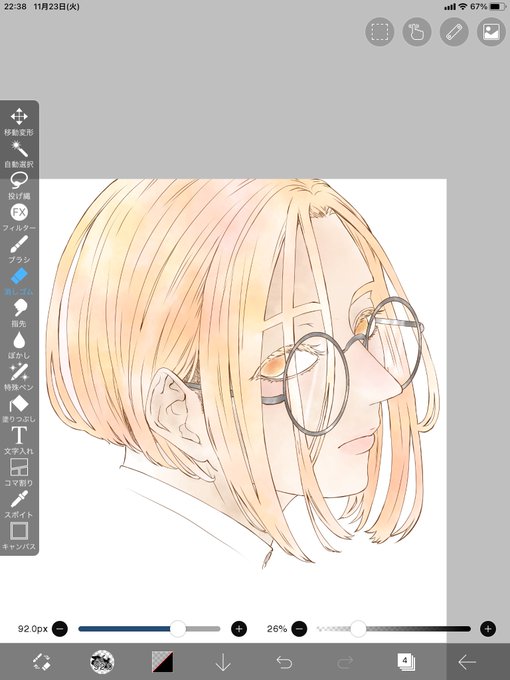Image resolution: width=510 pixels, height=680 pixels.
Task: Increase brush size with plus button
Action: (x=239, y=628)
